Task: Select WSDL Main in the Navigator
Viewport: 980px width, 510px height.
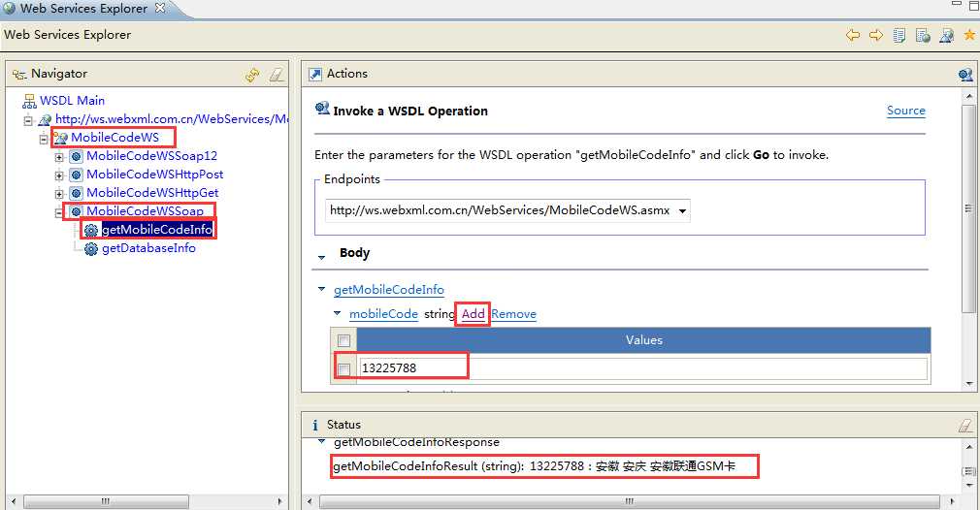Action: pyautogui.click(x=72, y=101)
